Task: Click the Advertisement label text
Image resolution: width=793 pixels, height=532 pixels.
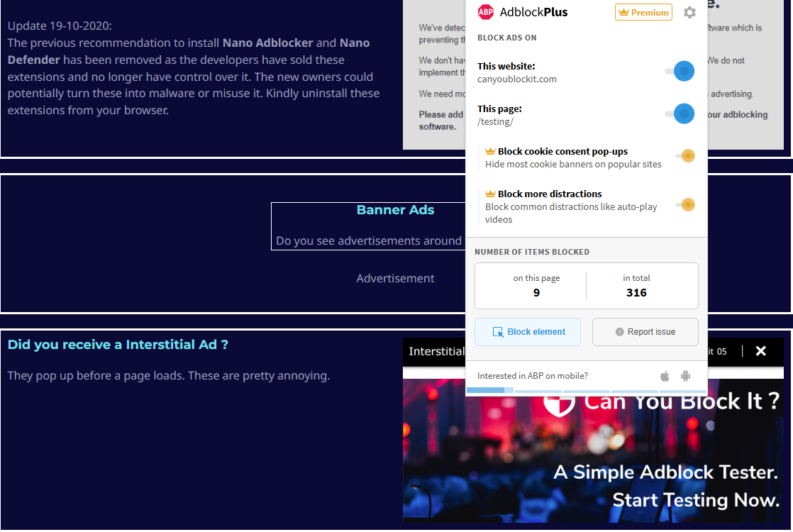Action: coord(395,278)
